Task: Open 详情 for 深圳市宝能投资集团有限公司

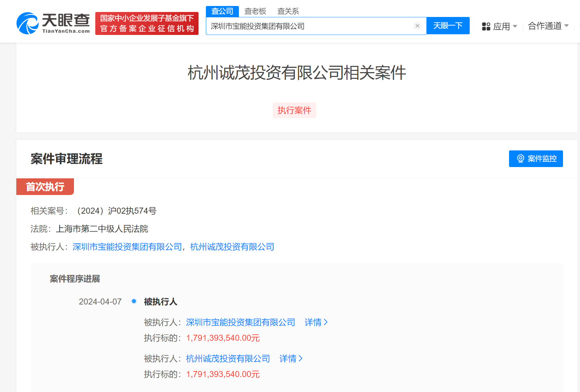Action: (316, 322)
